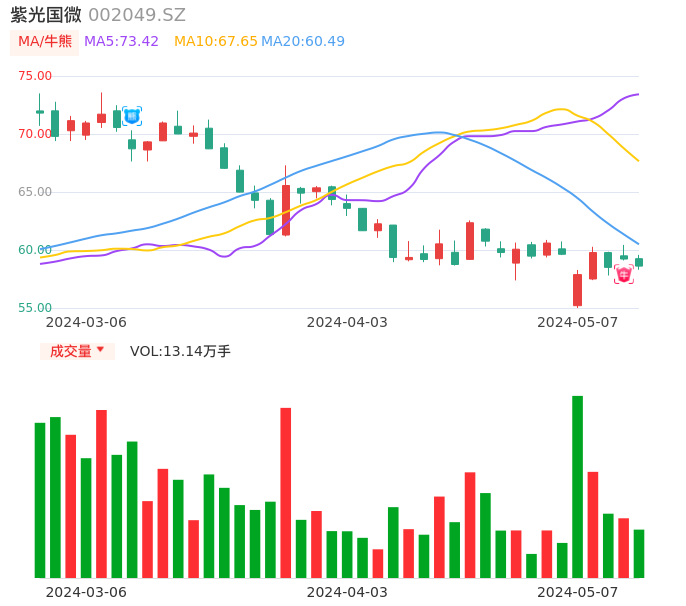The image size is (686, 606).
Task: Select the MA/牛熊 indicator tab
Action: coord(44,42)
